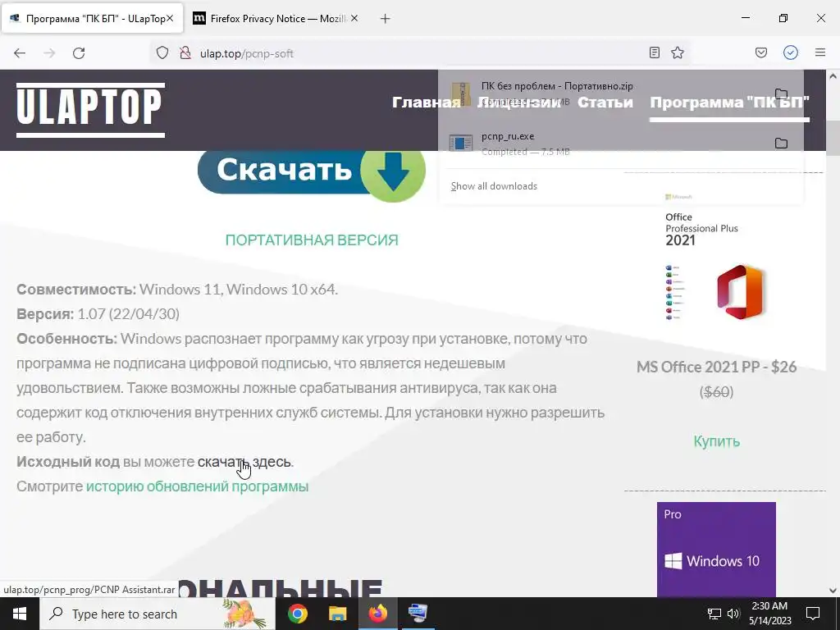
Task: Open ПК без проблем - Портативно.zip download
Action: (605, 94)
